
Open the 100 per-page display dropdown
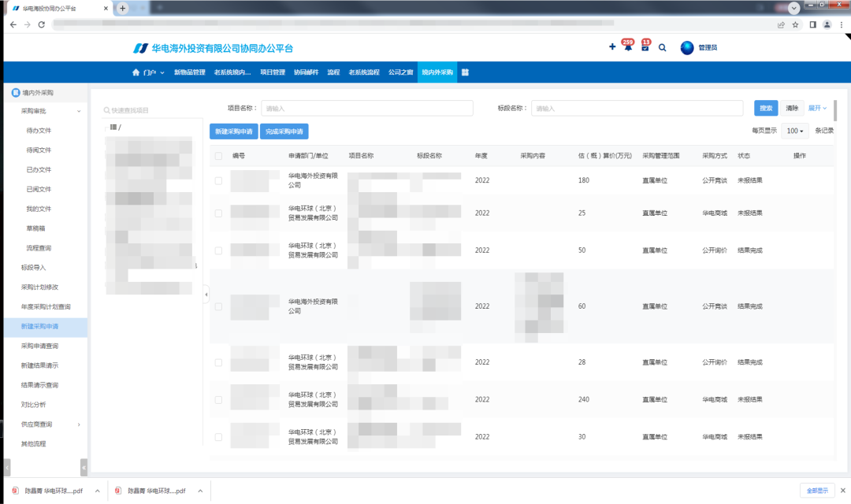coord(794,131)
